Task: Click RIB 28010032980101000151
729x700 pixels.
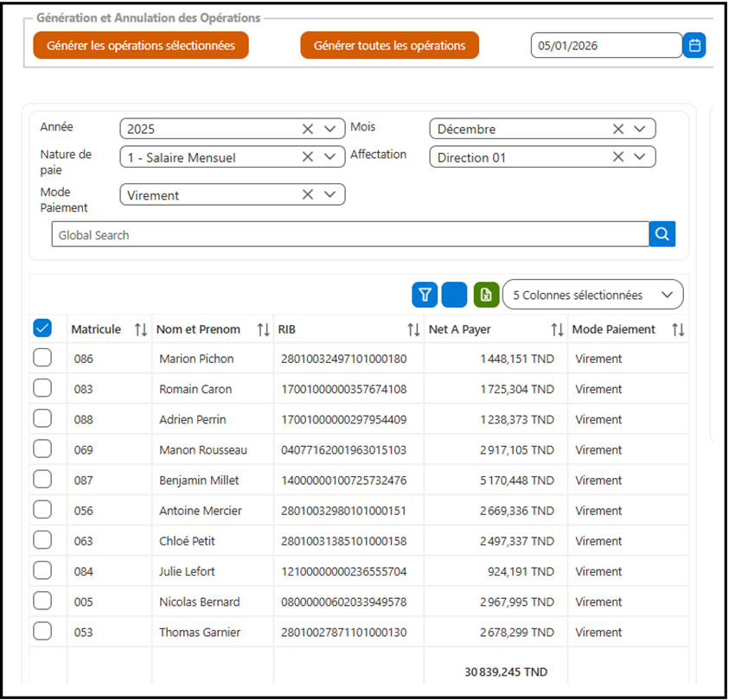Action: pyautogui.click(x=343, y=511)
